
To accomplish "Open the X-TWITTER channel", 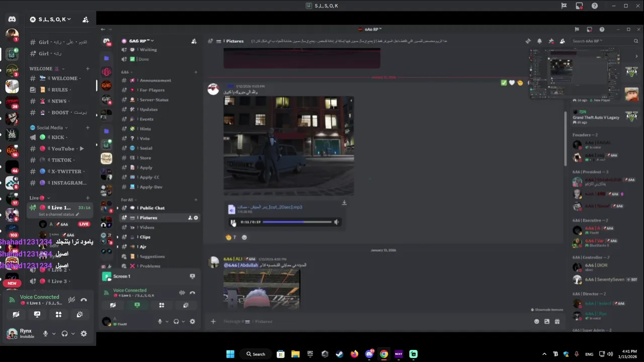I will 60,171.
